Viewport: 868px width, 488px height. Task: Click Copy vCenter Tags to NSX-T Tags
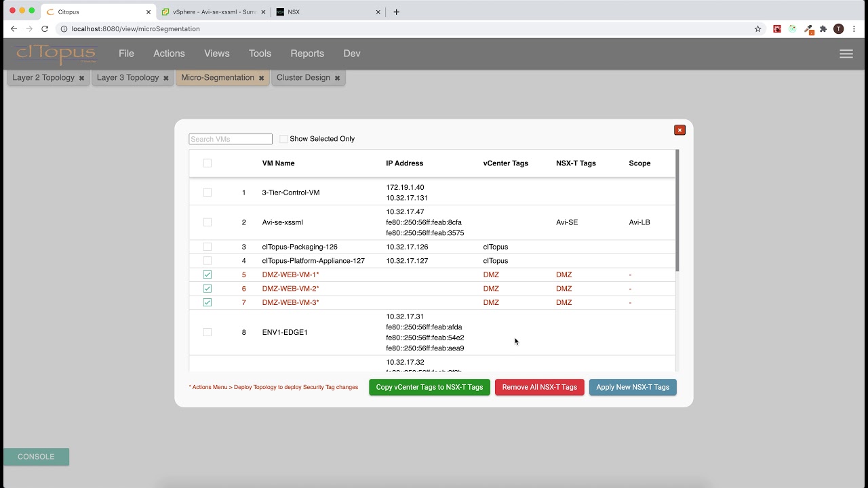click(429, 387)
